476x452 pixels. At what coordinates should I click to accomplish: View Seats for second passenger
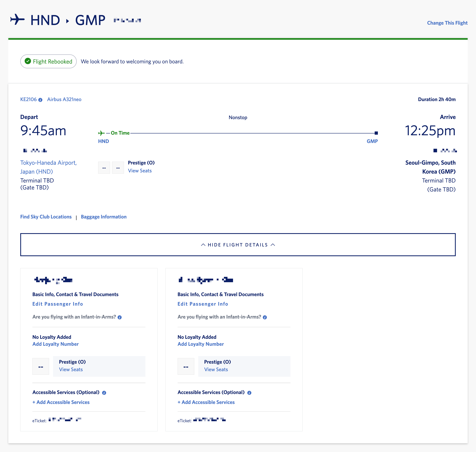[x=216, y=369]
